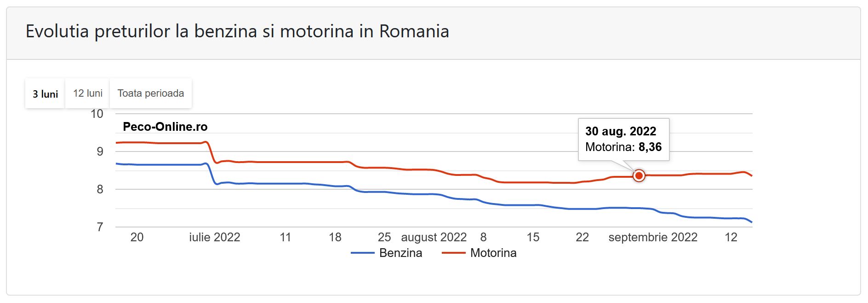
Task: Click the x-axis date label 20
Action: coord(137,237)
